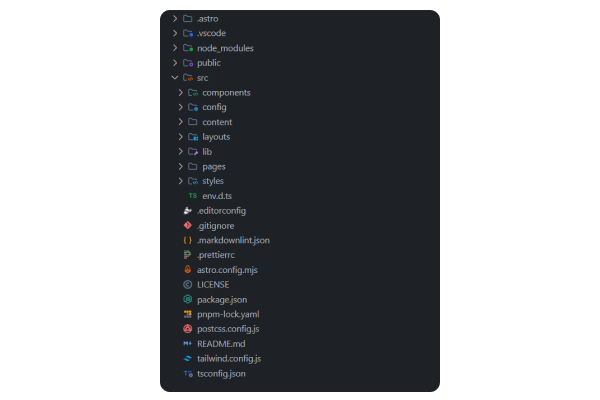Click the license icon beside LICENSE
The height and width of the screenshot is (400, 600).
pyautogui.click(x=187, y=285)
